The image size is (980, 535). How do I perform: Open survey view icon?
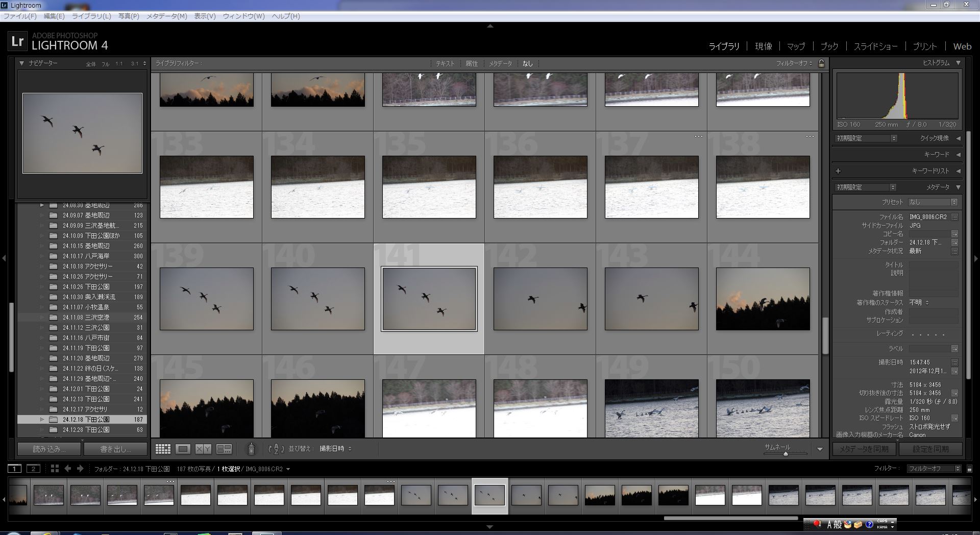coord(224,449)
